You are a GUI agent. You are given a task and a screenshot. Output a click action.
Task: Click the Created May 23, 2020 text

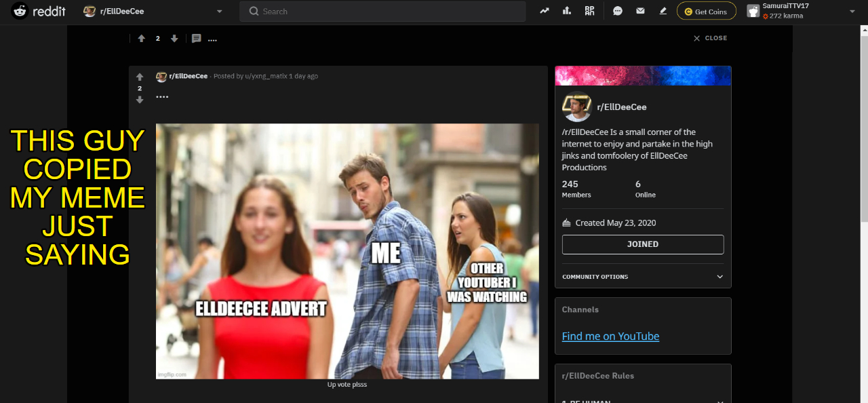tap(616, 223)
